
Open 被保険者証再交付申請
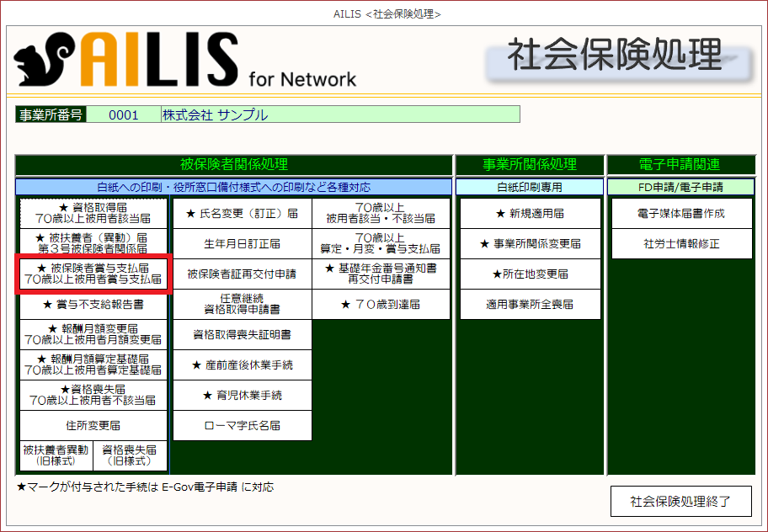242,274
